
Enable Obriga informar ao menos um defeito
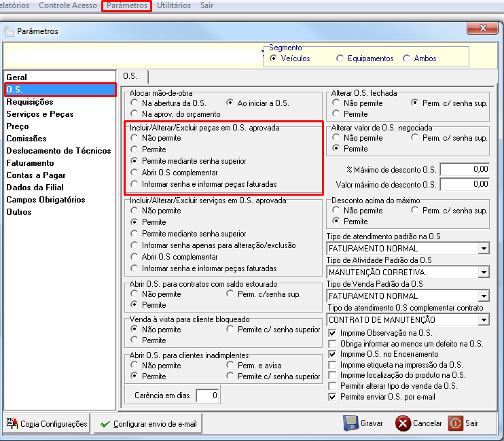point(332,344)
